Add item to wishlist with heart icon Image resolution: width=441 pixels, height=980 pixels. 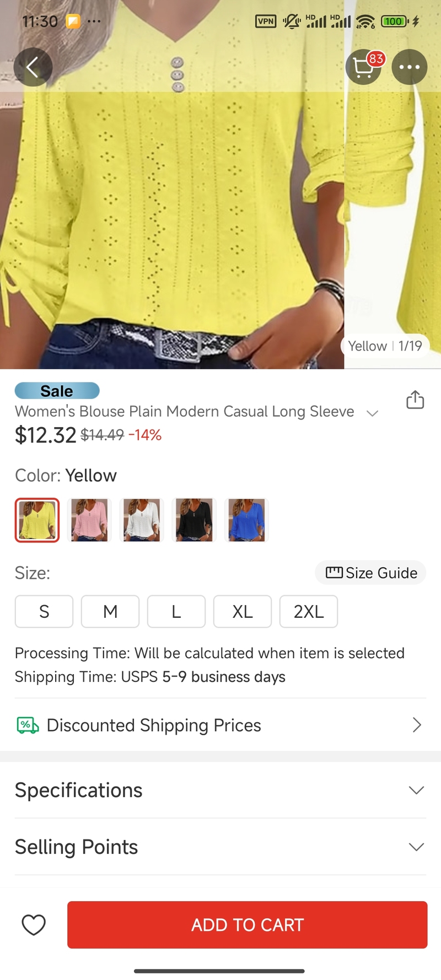[34, 925]
